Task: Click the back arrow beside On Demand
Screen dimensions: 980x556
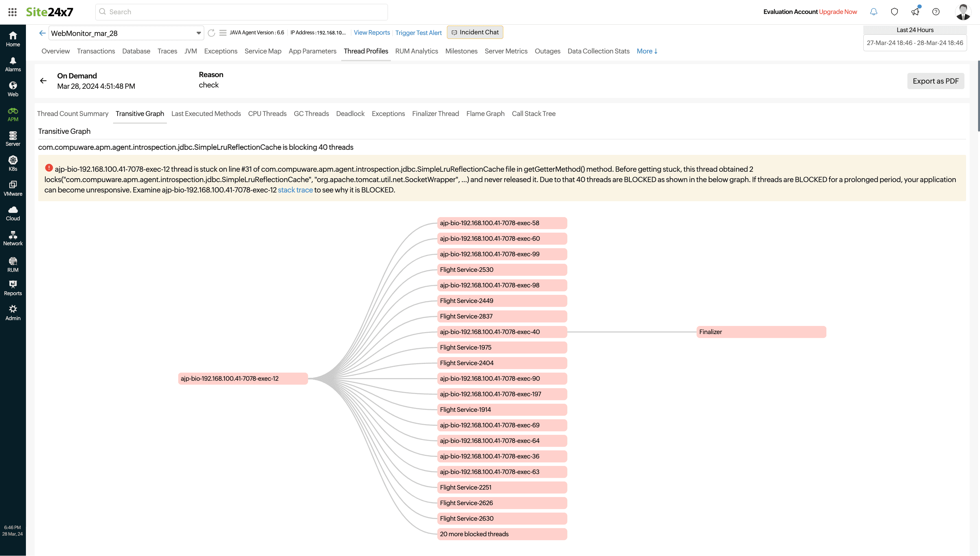Action: point(43,81)
